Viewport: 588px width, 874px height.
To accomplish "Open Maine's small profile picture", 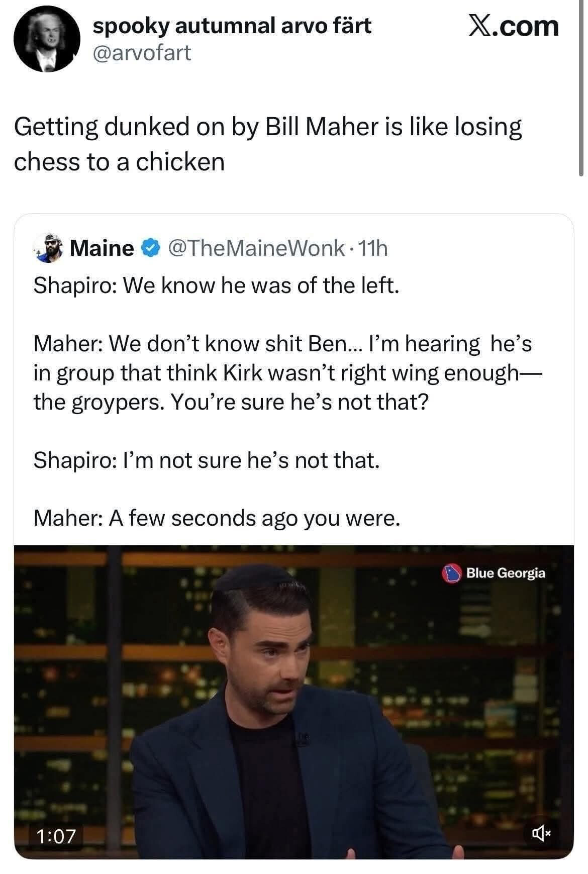I will pos(49,248).
